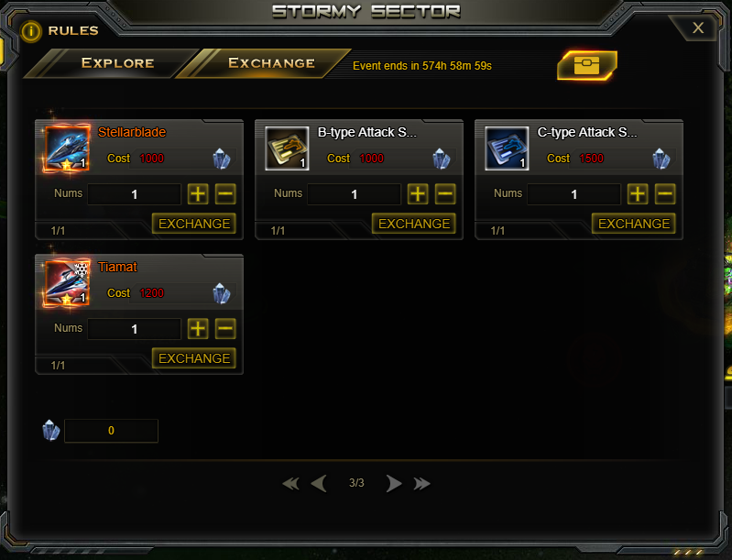The image size is (732, 560).
Task: Increase C-type Attack quantity with plus
Action: coord(638,193)
